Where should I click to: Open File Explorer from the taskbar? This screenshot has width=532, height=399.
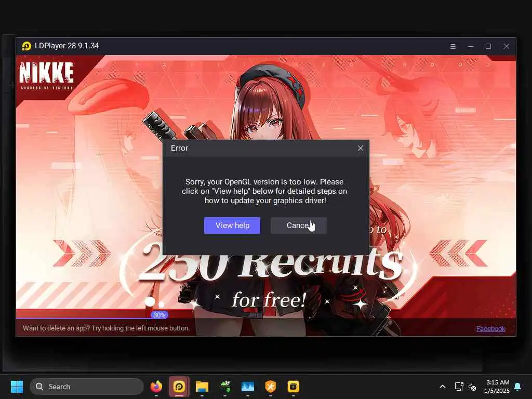pyautogui.click(x=202, y=387)
